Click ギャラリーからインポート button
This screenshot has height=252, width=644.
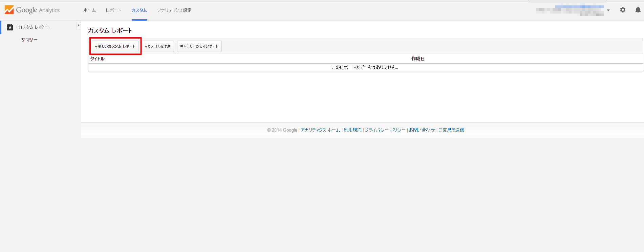[x=199, y=46]
